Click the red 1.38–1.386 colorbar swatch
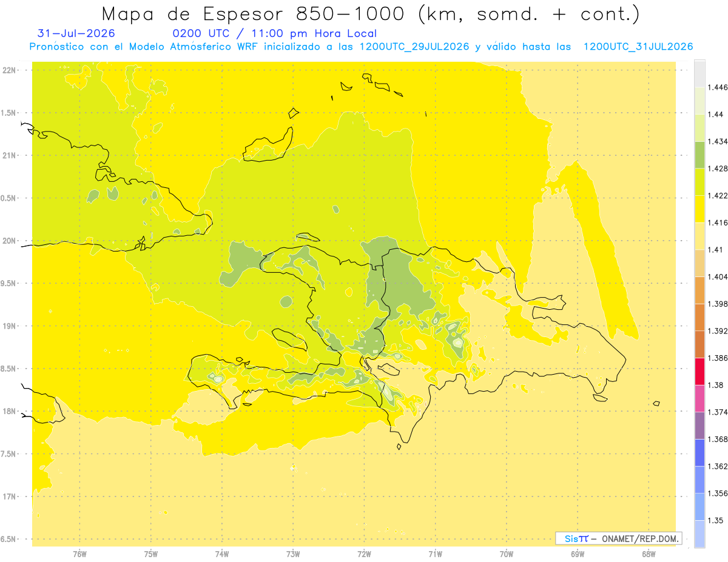This screenshot has width=728, height=562. [x=700, y=371]
